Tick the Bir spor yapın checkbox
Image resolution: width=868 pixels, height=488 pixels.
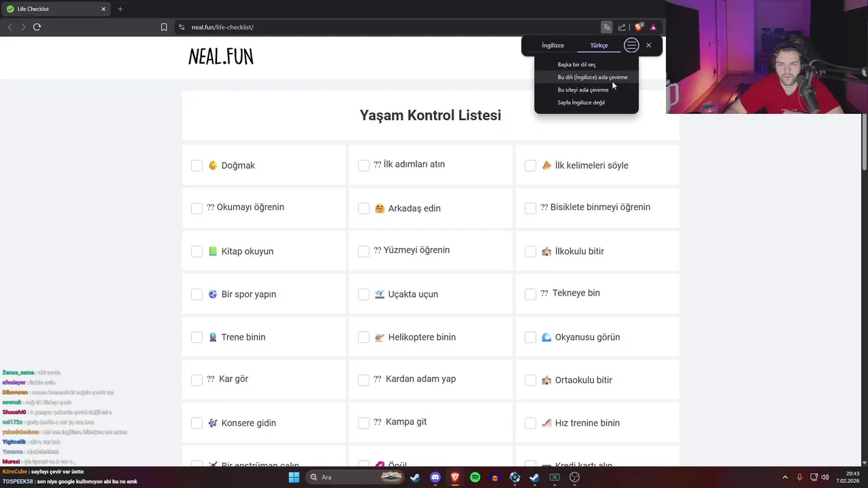point(197,294)
